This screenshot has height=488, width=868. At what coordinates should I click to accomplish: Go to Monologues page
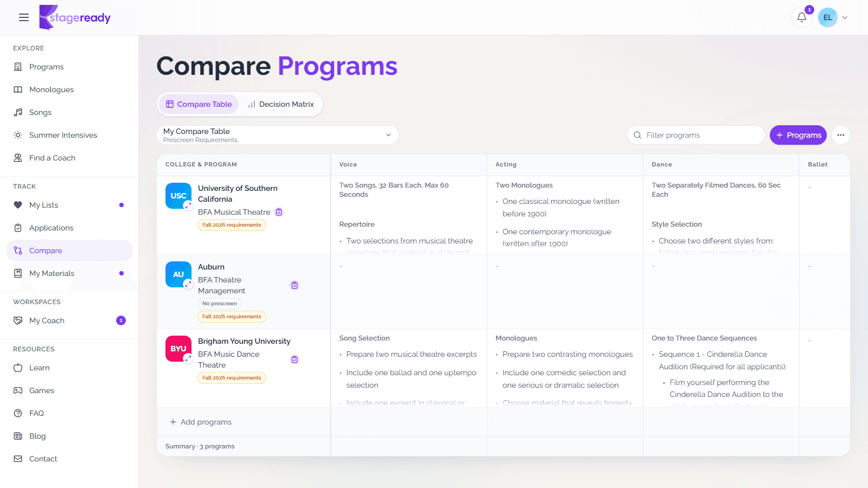click(69, 89)
